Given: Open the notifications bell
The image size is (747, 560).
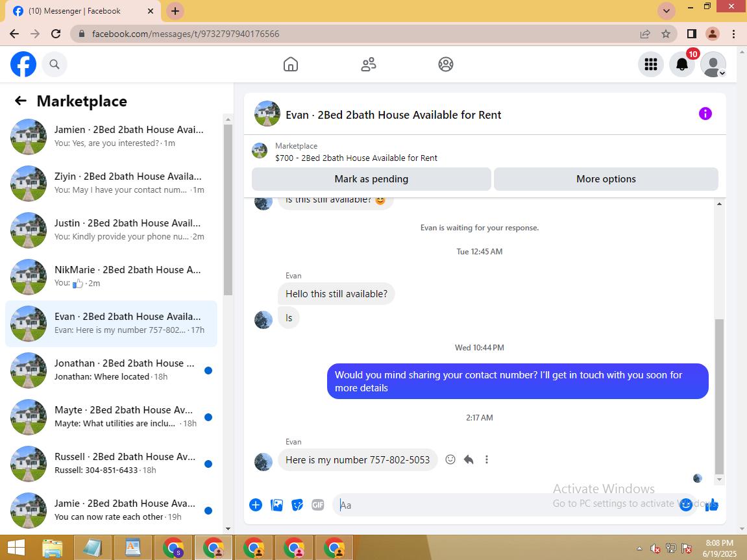Looking at the screenshot, I should [x=681, y=64].
